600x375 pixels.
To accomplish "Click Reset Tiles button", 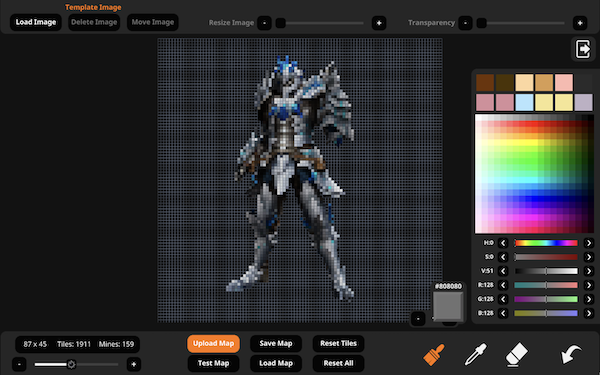I will [x=338, y=344].
